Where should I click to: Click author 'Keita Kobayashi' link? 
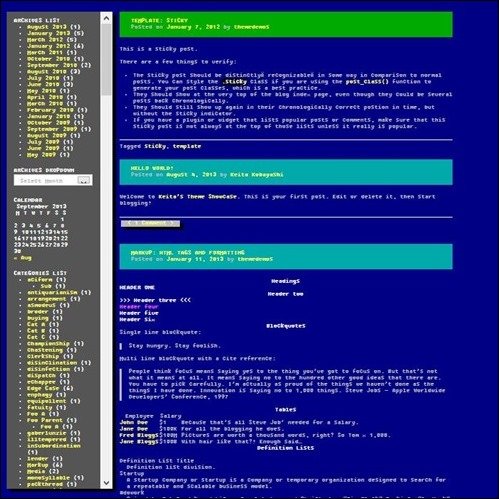257,174
